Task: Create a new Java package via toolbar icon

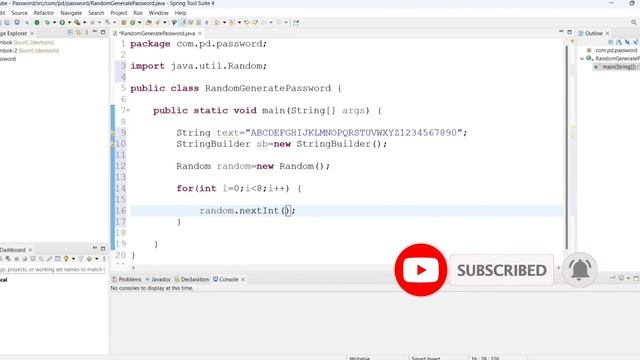Action: pyautogui.click(x=123, y=22)
